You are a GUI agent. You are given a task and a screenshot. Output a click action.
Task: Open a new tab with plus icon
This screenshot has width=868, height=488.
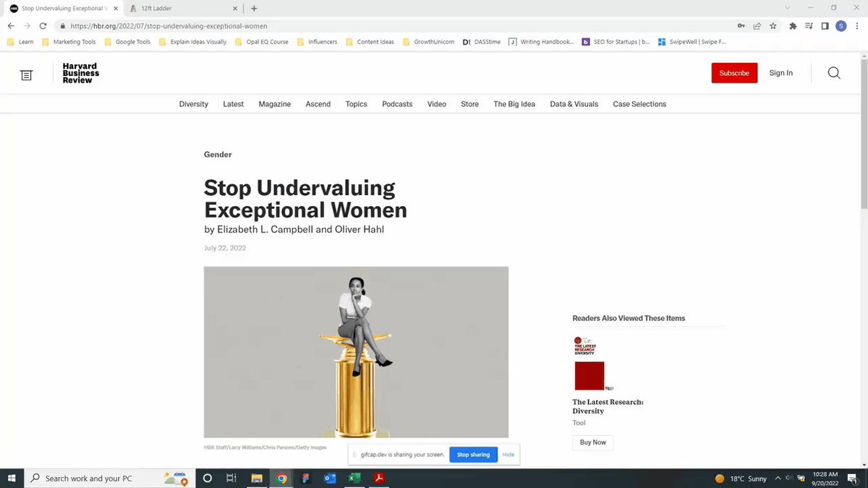(254, 9)
